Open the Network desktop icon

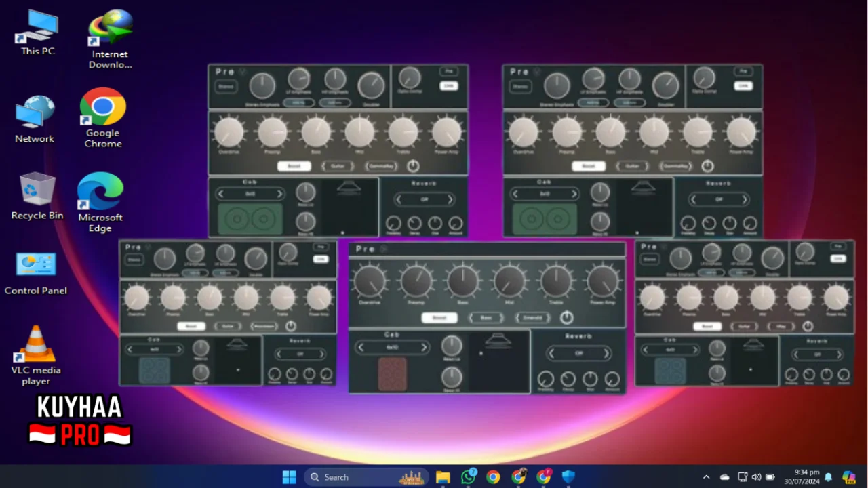35,119
